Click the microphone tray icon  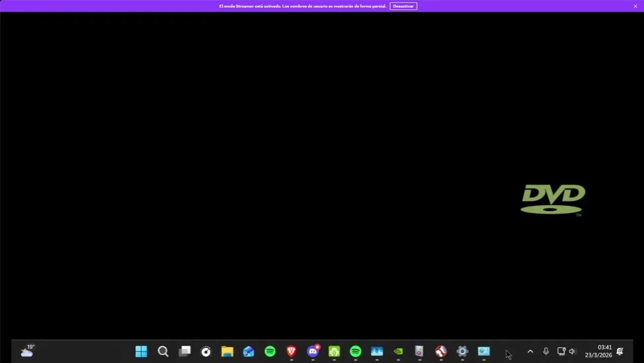coord(546,351)
